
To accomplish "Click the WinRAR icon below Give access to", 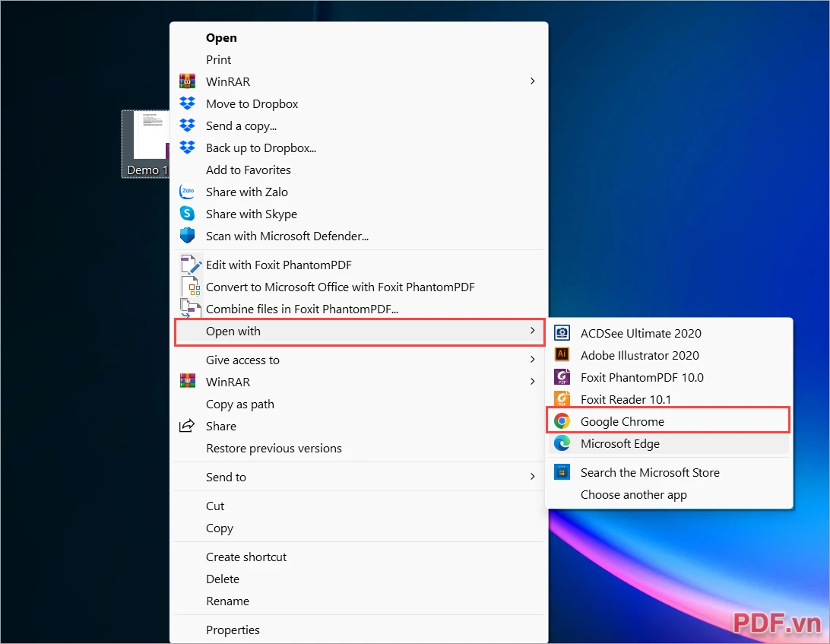I will [x=188, y=382].
